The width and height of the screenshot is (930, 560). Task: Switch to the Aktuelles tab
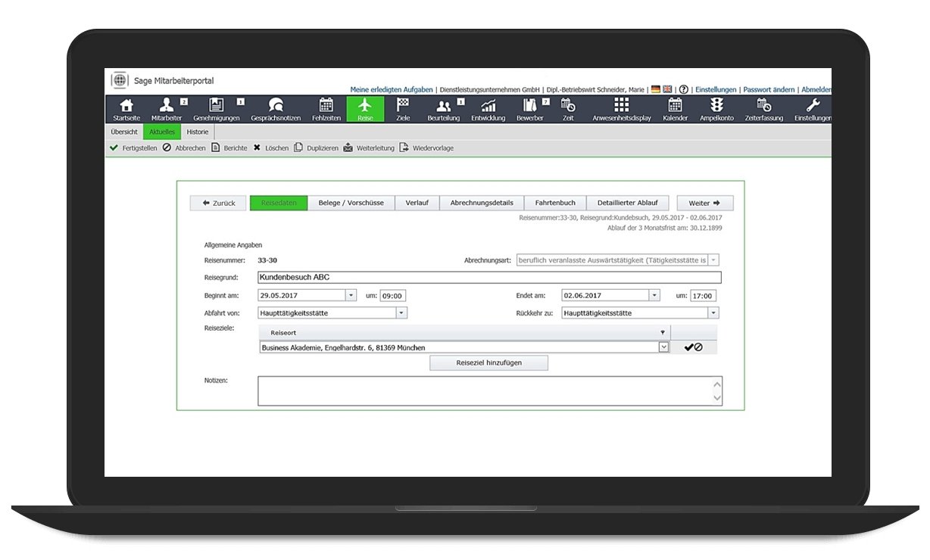click(x=162, y=132)
